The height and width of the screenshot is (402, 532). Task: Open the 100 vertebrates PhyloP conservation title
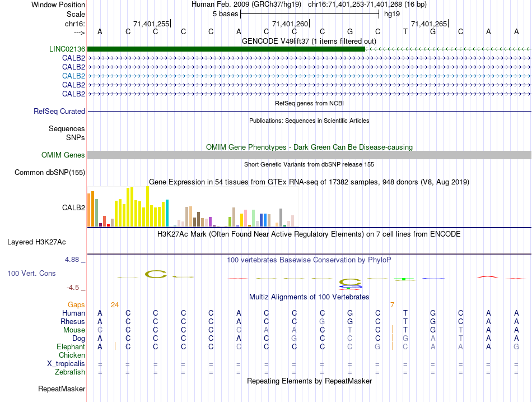point(309,260)
